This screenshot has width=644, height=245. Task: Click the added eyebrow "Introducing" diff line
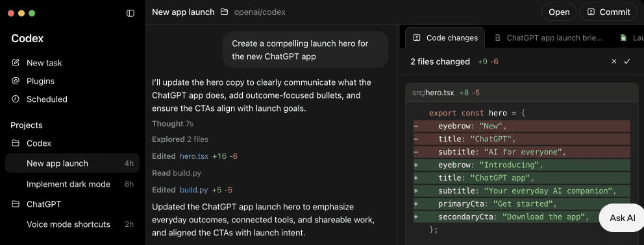pos(521,165)
